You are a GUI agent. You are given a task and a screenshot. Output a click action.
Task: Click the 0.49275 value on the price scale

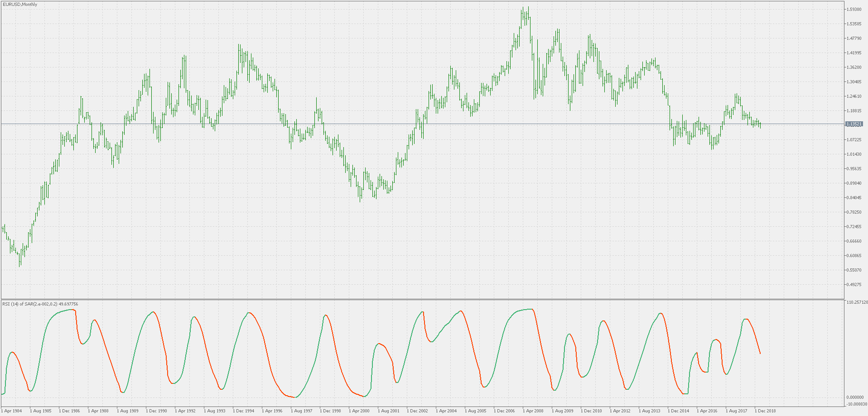853,285
